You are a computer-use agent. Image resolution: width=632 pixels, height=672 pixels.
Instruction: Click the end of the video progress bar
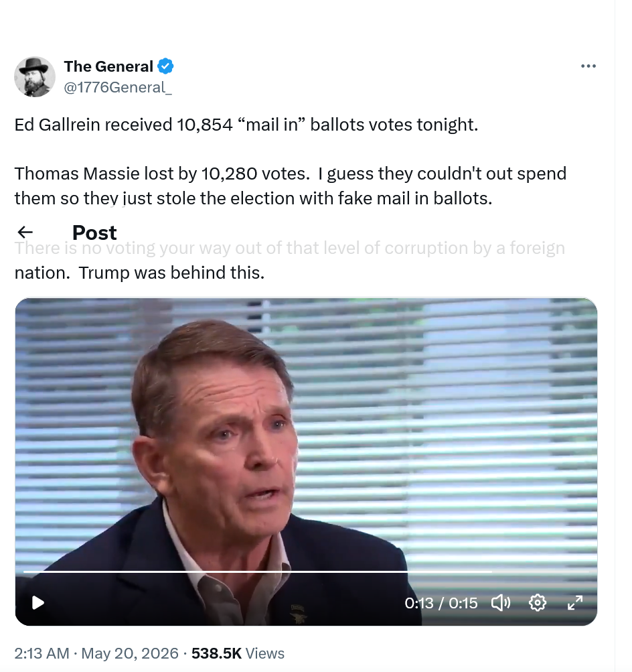click(586, 572)
